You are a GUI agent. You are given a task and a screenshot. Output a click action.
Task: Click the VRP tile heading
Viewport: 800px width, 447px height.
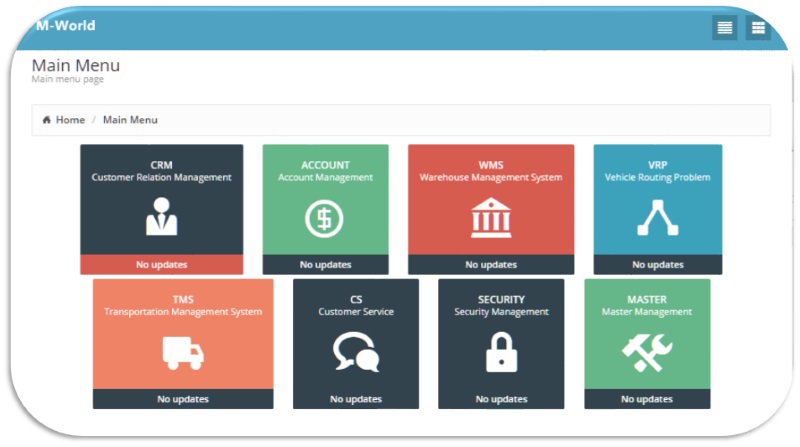click(658, 165)
